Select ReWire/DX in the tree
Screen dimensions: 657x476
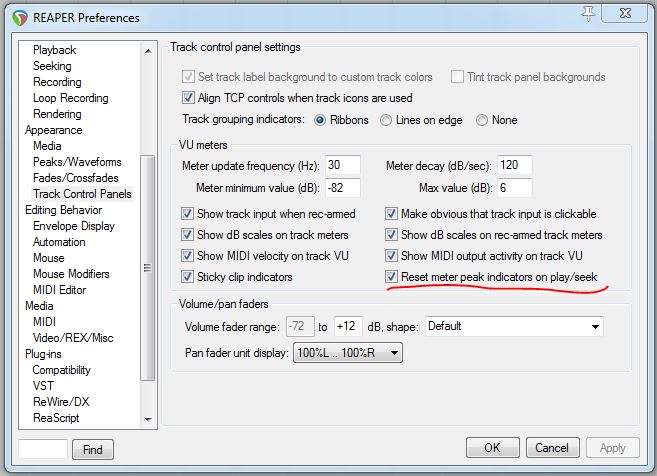(61, 401)
